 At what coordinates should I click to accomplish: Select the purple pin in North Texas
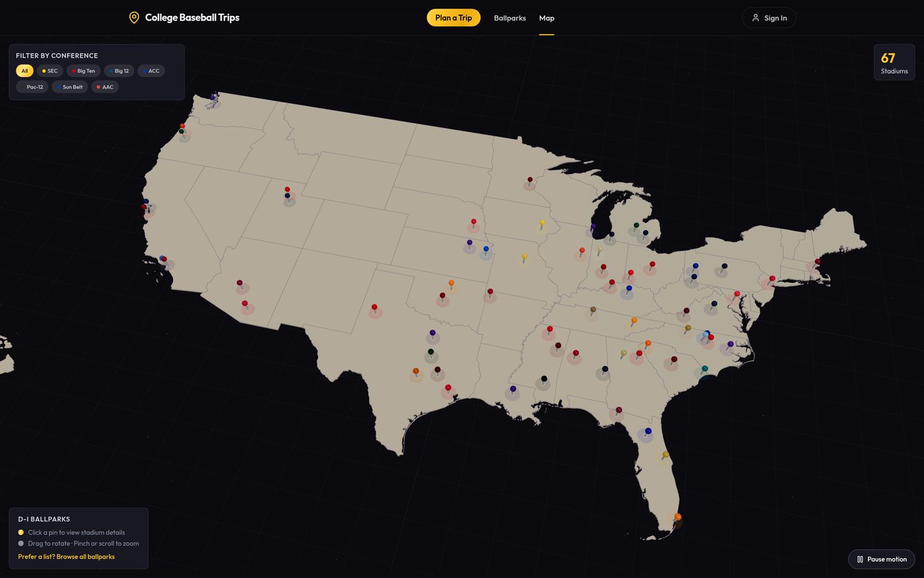point(432,333)
